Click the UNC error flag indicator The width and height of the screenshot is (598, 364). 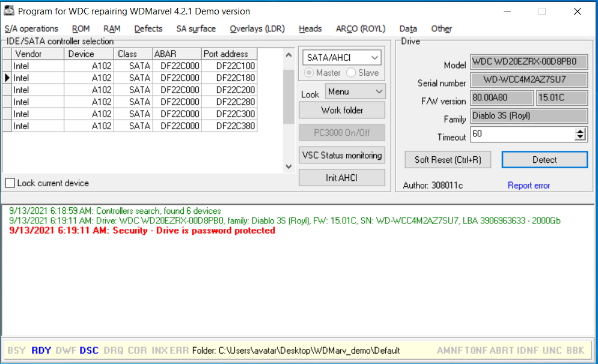(552, 350)
